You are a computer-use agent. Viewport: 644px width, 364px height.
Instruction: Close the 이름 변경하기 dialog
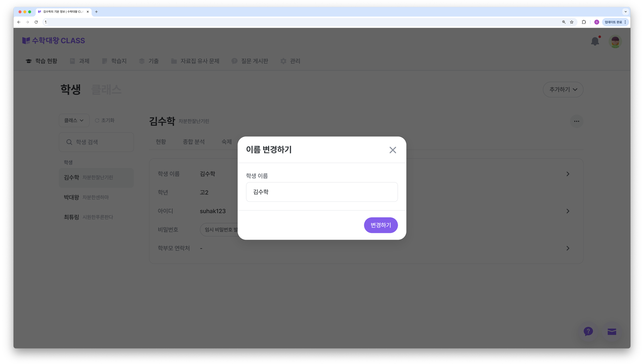click(x=392, y=150)
